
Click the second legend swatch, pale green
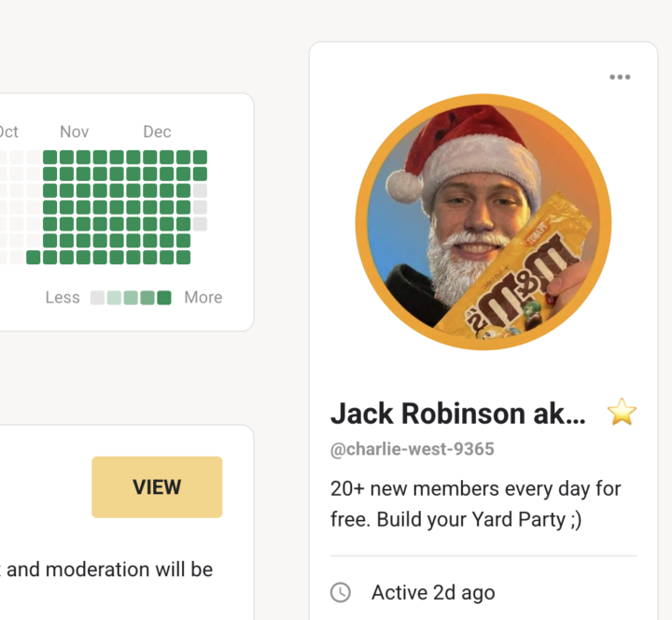click(114, 298)
